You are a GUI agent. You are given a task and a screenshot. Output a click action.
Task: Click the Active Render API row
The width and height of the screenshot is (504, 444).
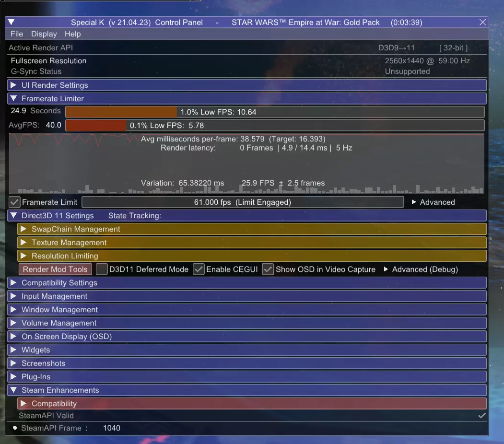247,48
